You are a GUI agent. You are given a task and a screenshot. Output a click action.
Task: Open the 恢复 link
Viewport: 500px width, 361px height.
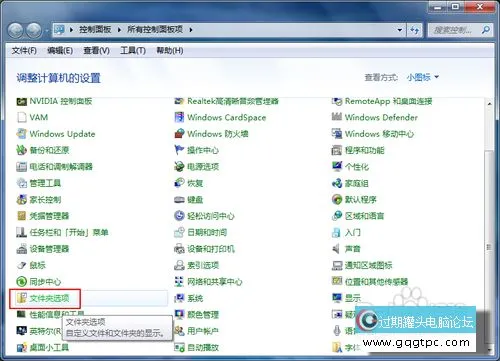pyautogui.click(x=195, y=183)
